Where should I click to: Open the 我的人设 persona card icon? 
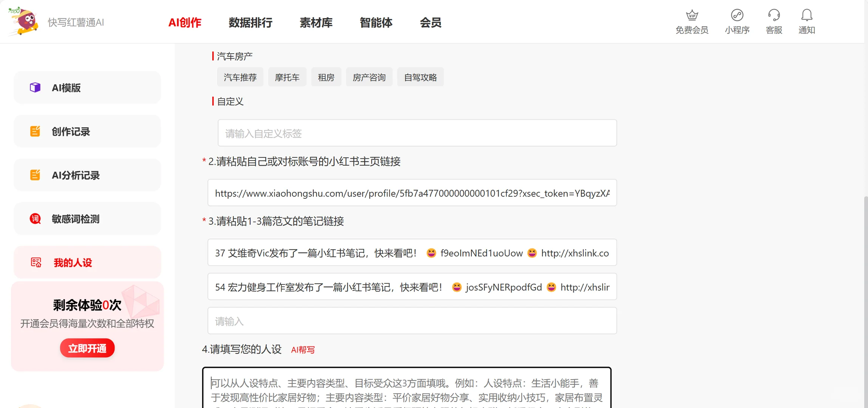point(36,262)
